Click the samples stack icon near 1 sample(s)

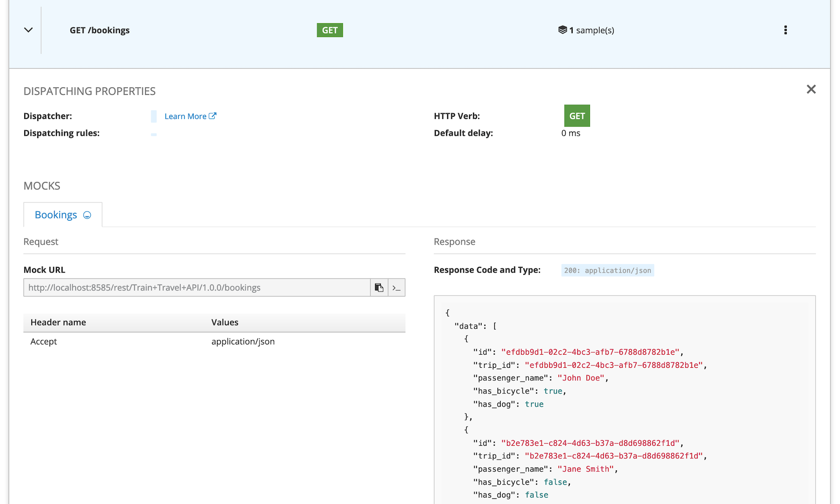pyautogui.click(x=563, y=30)
